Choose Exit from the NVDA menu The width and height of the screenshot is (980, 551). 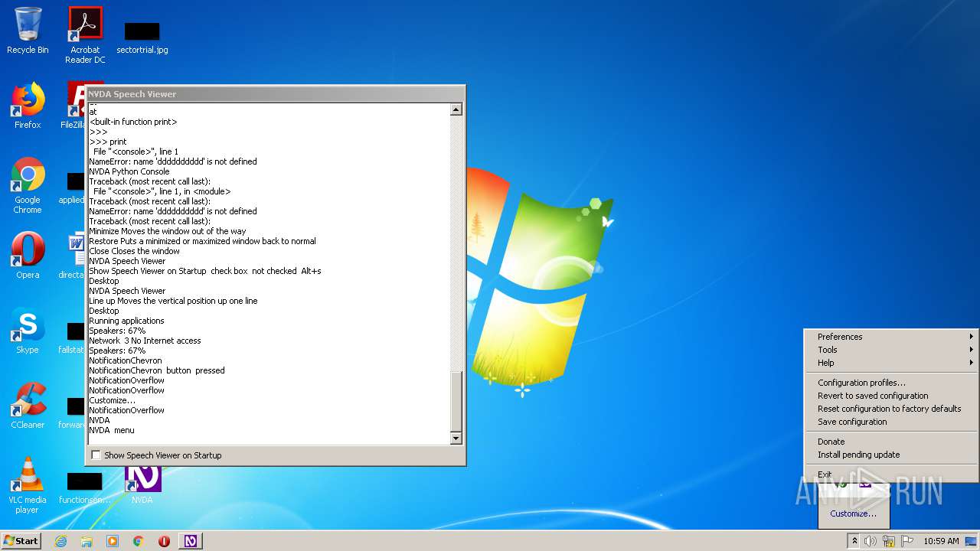tap(891, 474)
